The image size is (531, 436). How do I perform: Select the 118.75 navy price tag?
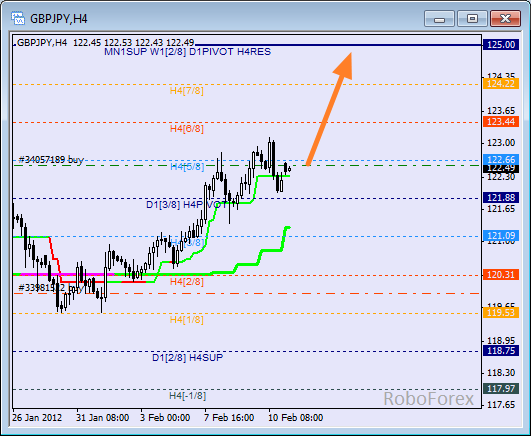pos(501,351)
